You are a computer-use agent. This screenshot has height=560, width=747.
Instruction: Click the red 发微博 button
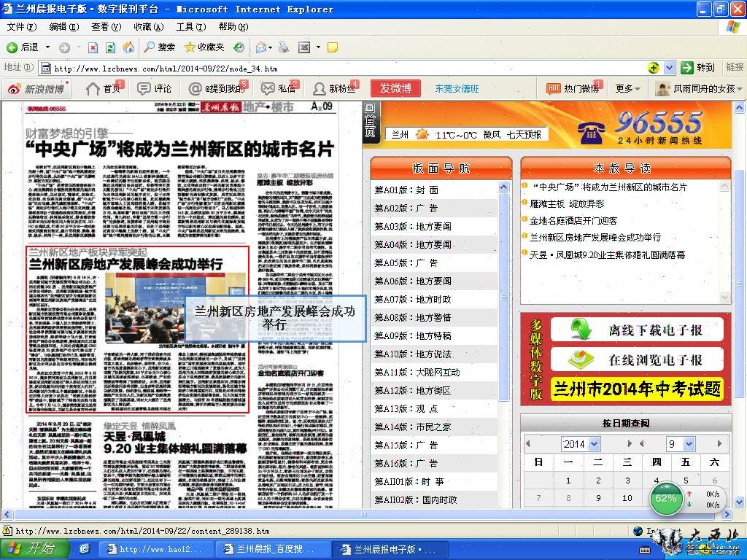click(x=395, y=89)
